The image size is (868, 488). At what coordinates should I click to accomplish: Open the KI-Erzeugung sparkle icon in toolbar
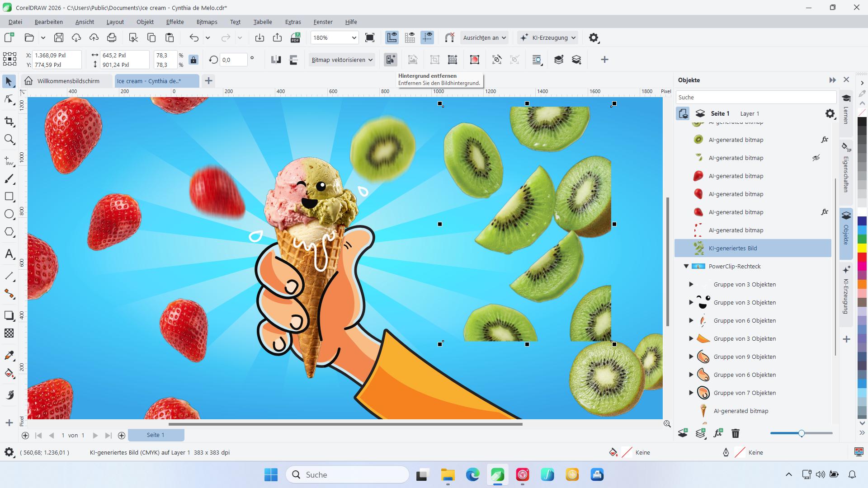pyautogui.click(x=524, y=38)
